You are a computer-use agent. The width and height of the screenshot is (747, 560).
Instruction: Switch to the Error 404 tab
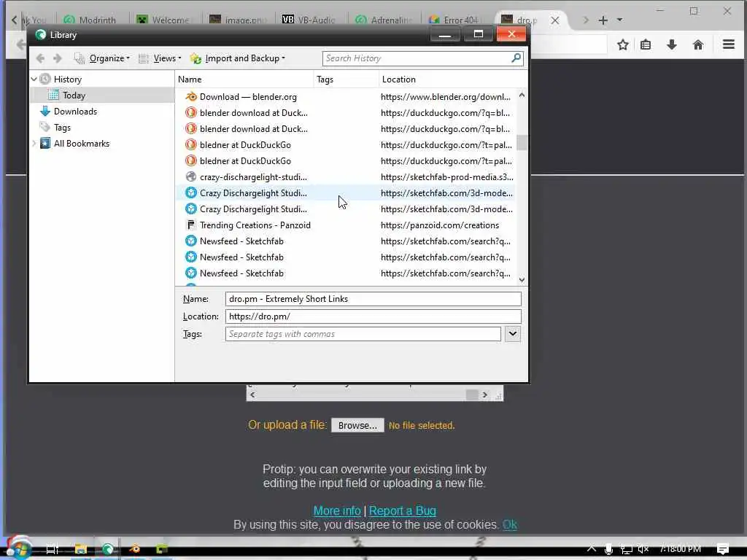pos(455,20)
